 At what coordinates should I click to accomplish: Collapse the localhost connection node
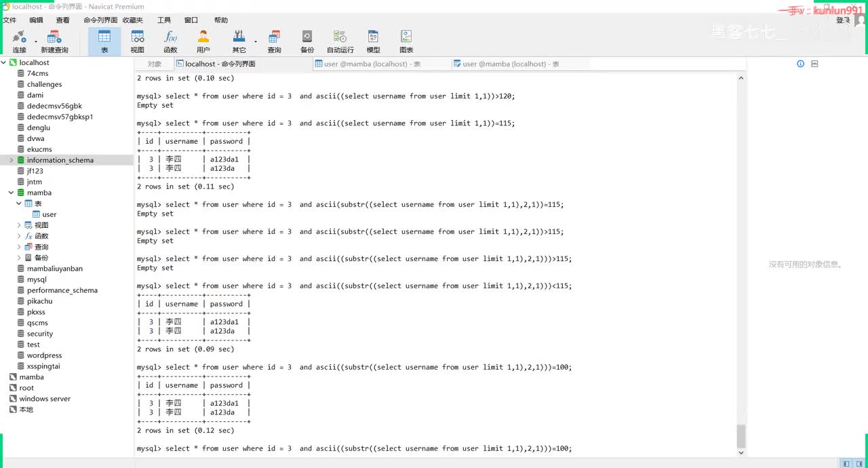3,62
